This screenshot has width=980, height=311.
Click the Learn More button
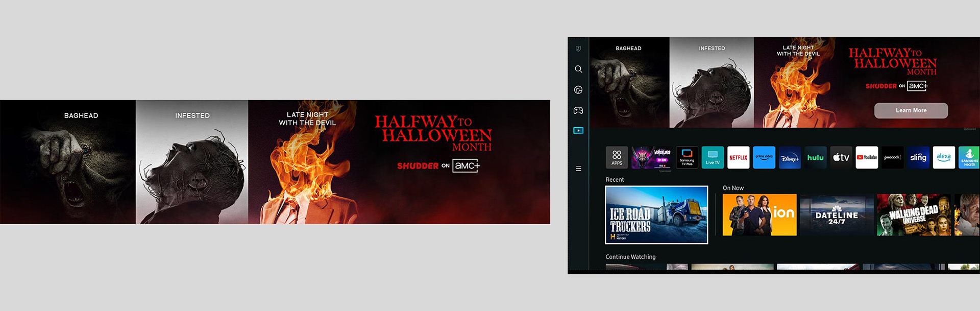coord(911,110)
